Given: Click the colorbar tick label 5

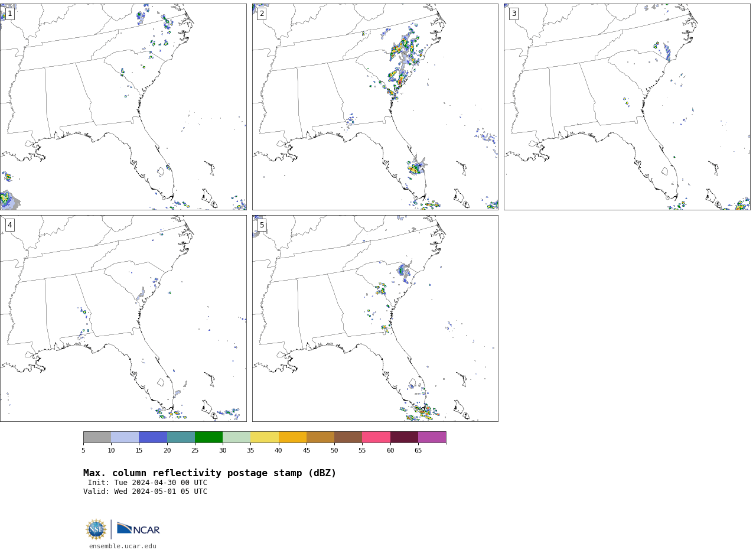Looking at the screenshot, I should point(83,451).
